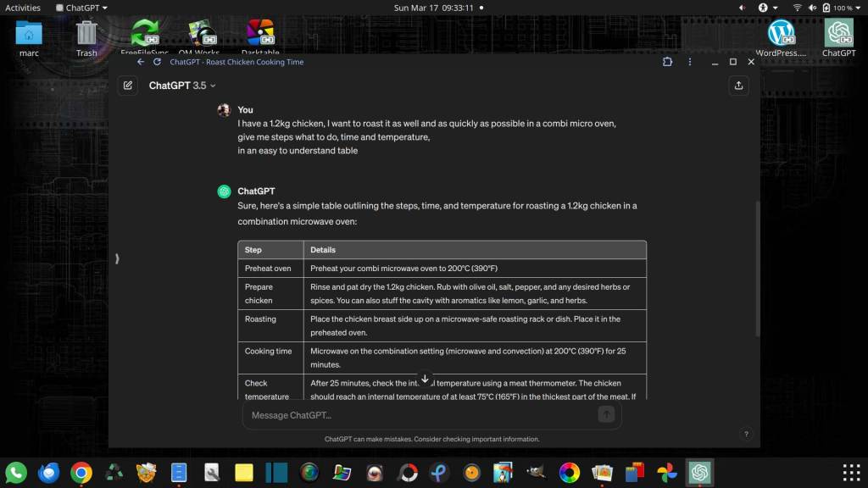Click the Wi-Fi status icon

(797, 8)
